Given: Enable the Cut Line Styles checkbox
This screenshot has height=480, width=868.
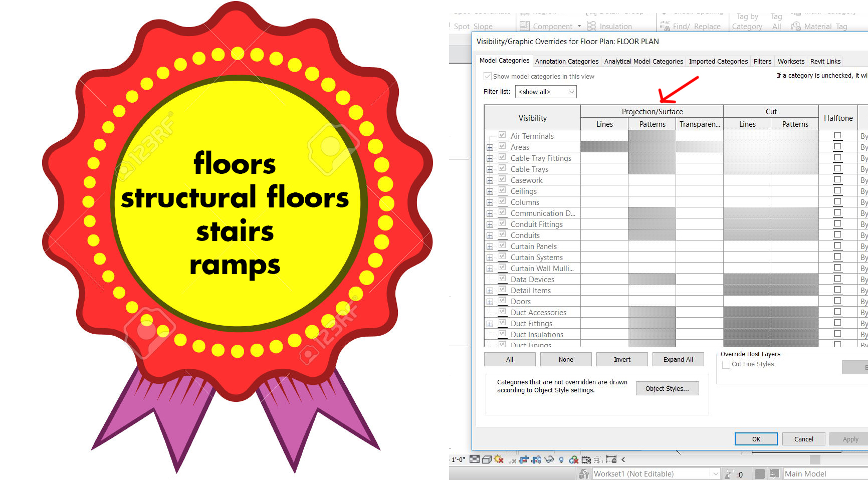Looking at the screenshot, I should [x=726, y=365].
